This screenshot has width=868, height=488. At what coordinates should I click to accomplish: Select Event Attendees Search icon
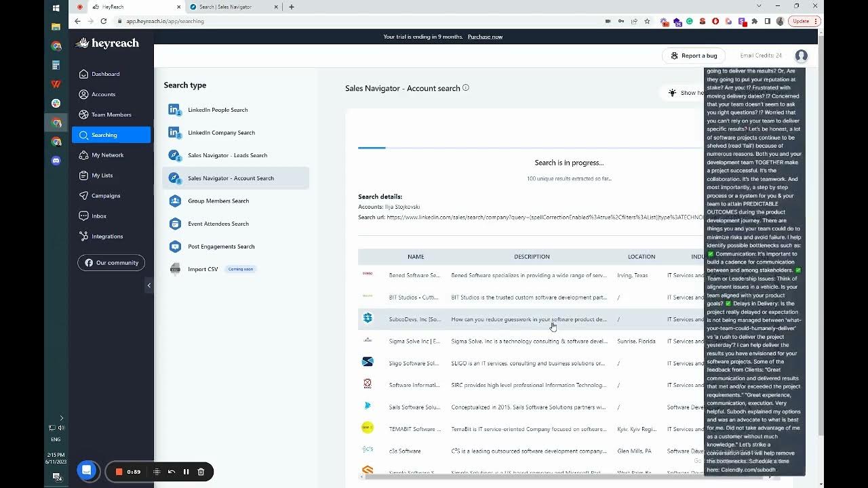175,224
